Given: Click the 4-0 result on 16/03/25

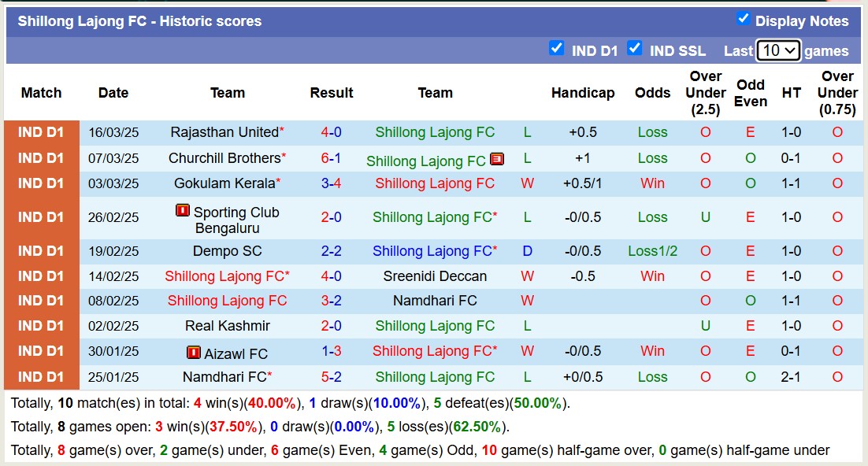Looking at the screenshot, I should coord(331,132).
